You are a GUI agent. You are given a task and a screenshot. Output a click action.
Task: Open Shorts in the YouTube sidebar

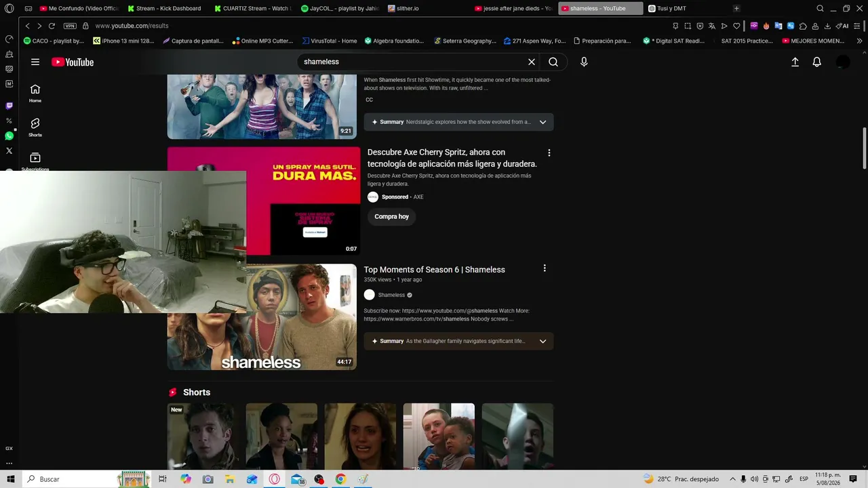35,127
